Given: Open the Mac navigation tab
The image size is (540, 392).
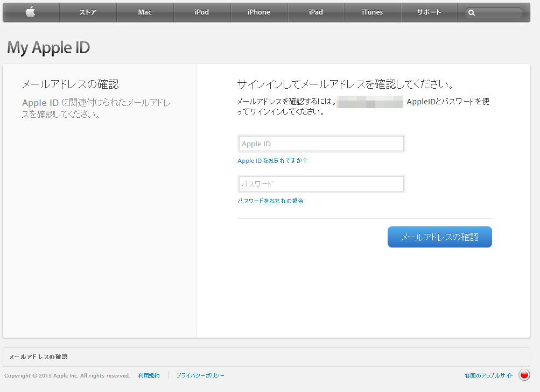Looking at the screenshot, I should [145, 12].
